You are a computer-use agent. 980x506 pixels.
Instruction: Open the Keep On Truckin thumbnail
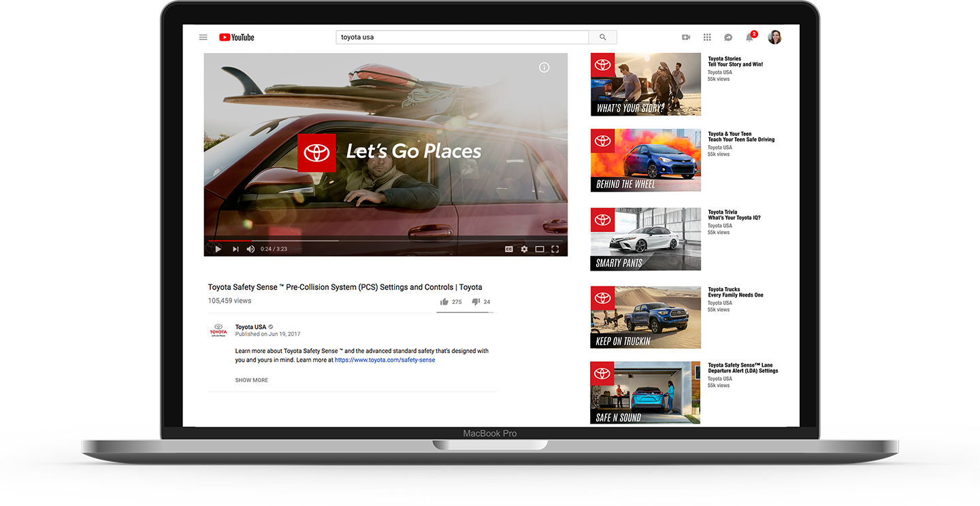(x=646, y=317)
